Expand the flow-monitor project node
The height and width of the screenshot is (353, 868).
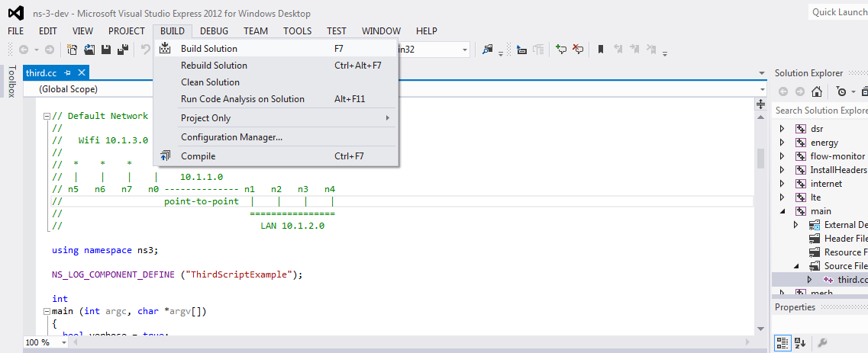[x=782, y=156]
